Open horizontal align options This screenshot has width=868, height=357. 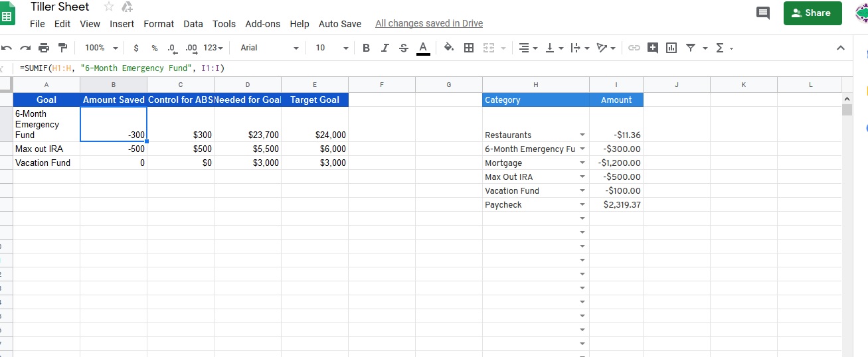(x=528, y=48)
